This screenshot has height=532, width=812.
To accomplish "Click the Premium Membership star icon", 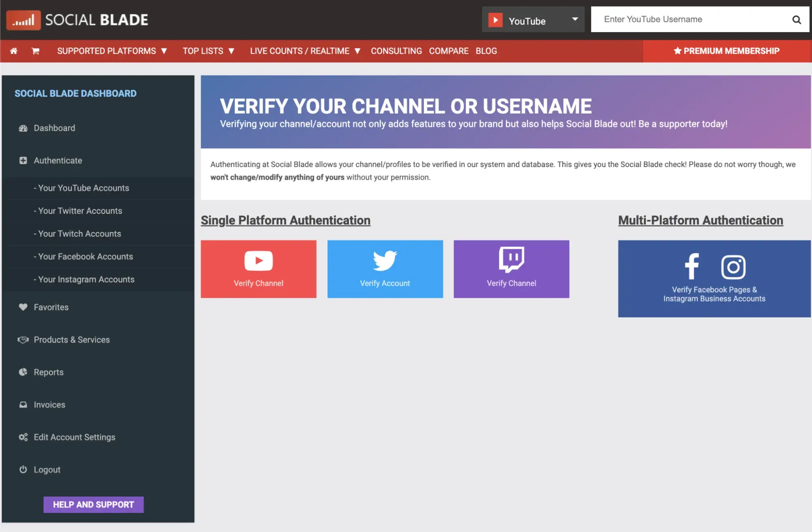I will [677, 51].
